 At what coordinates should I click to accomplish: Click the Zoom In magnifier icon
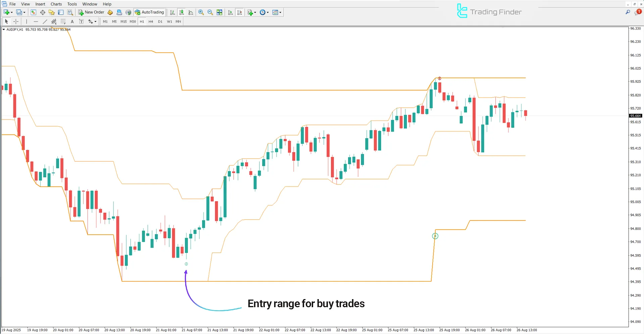[x=201, y=12]
